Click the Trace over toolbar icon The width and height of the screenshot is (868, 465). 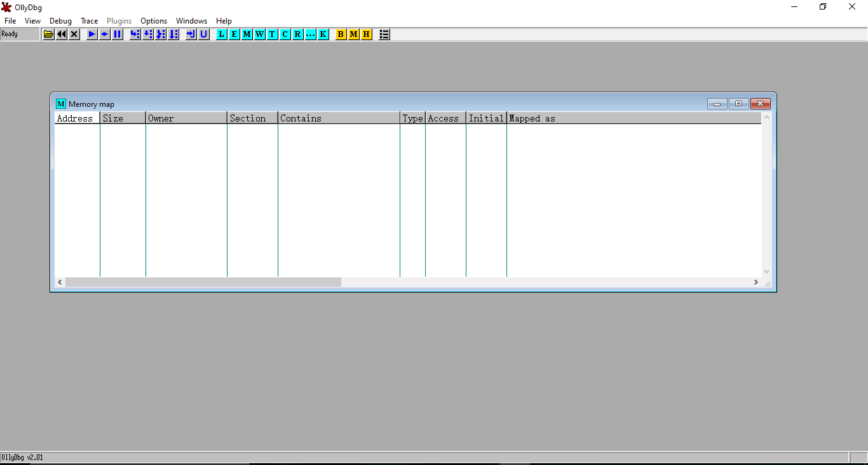[x=173, y=34]
